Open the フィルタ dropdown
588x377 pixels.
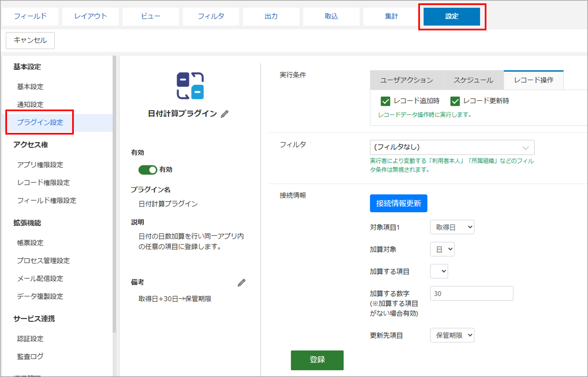pos(452,147)
